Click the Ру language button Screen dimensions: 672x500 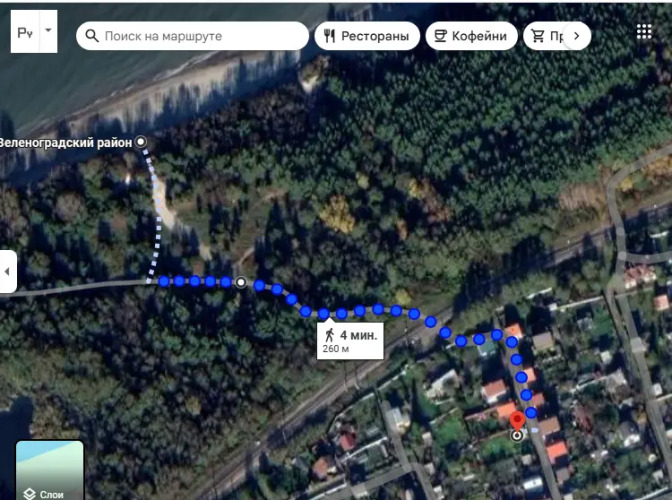tap(25, 32)
